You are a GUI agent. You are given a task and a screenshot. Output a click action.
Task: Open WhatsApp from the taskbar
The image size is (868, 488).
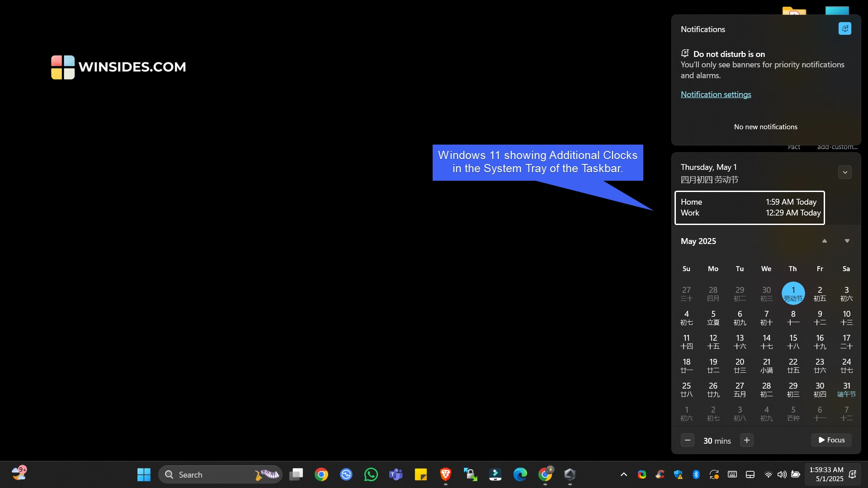(371, 474)
